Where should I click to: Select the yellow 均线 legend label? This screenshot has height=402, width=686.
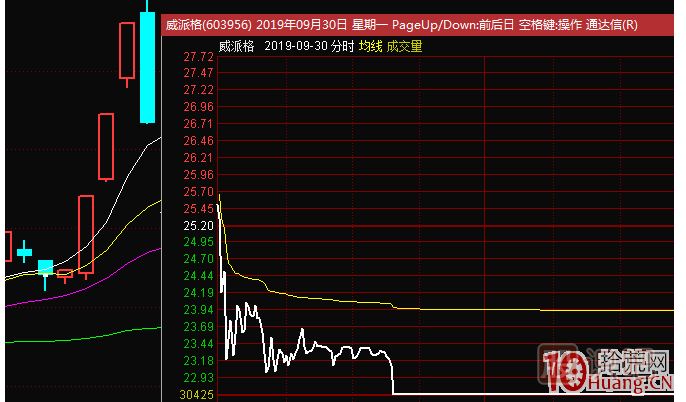coord(370,47)
